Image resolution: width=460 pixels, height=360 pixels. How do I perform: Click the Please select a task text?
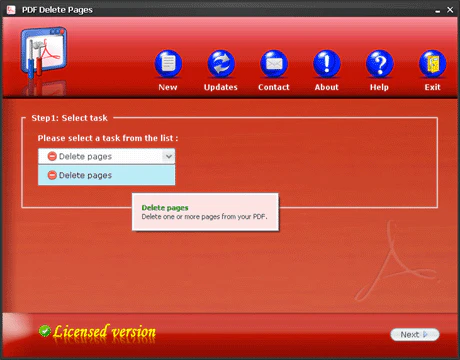[x=108, y=138]
